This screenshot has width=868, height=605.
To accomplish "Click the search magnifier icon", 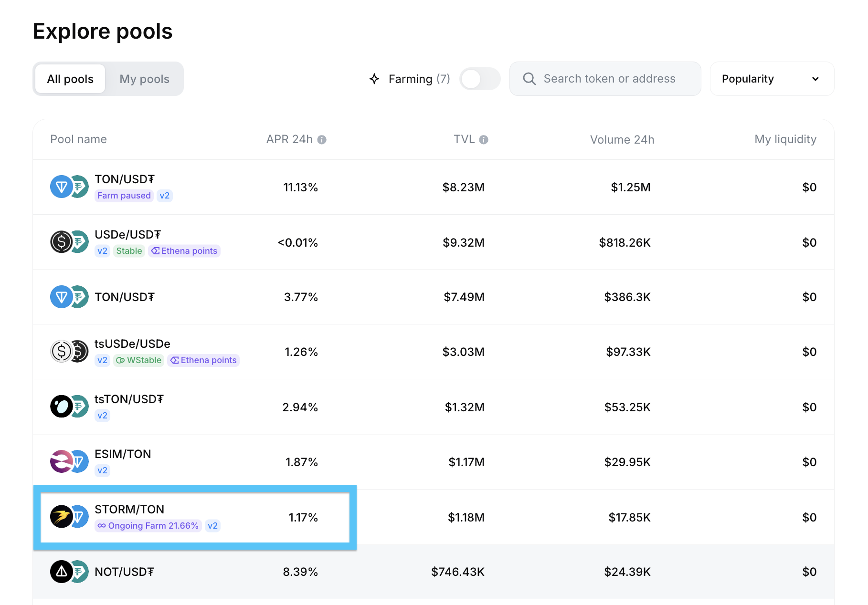I will pyautogui.click(x=529, y=79).
